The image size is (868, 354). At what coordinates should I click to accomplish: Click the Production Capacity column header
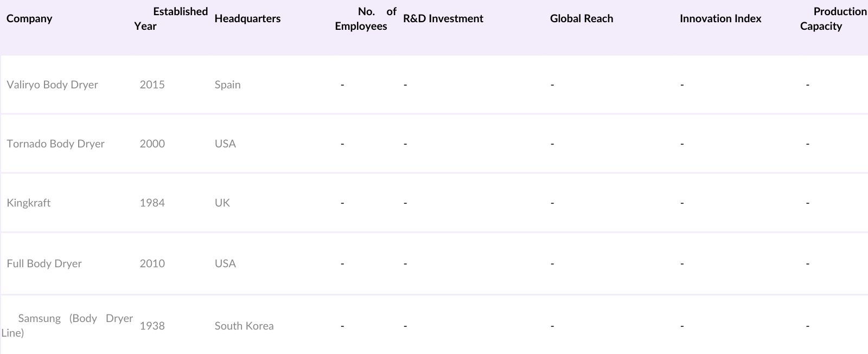point(833,18)
